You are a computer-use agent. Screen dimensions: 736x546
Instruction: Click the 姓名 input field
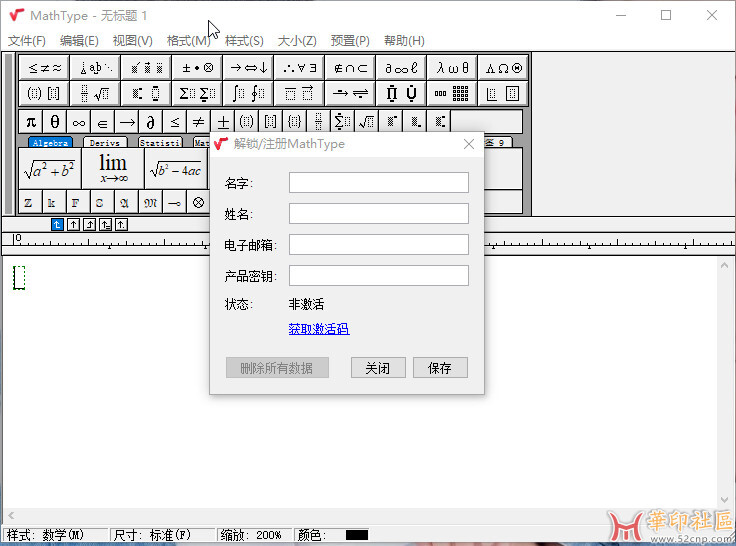tap(379, 214)
